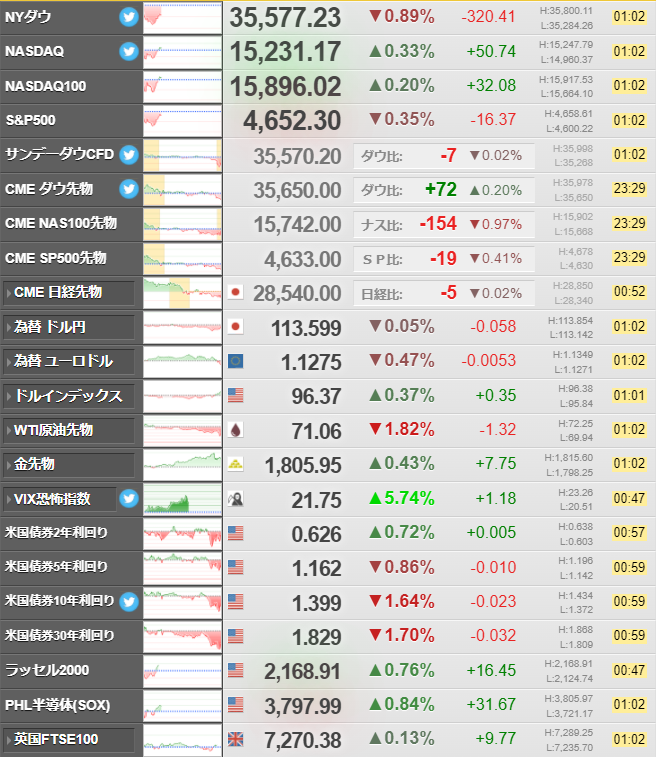
Task: Click the NASDAQ100 label
Action: [45, 86]
